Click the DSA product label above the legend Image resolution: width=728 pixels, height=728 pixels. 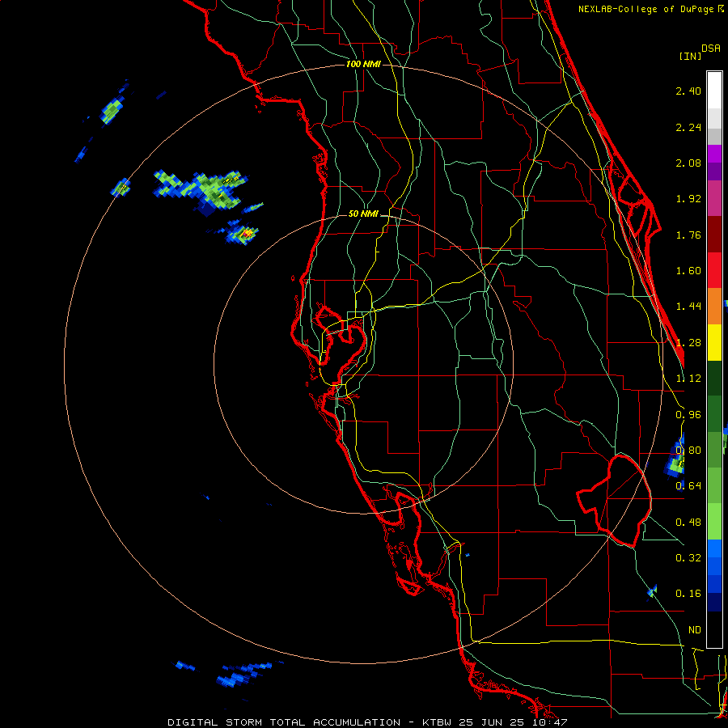[x=711, y=49]
